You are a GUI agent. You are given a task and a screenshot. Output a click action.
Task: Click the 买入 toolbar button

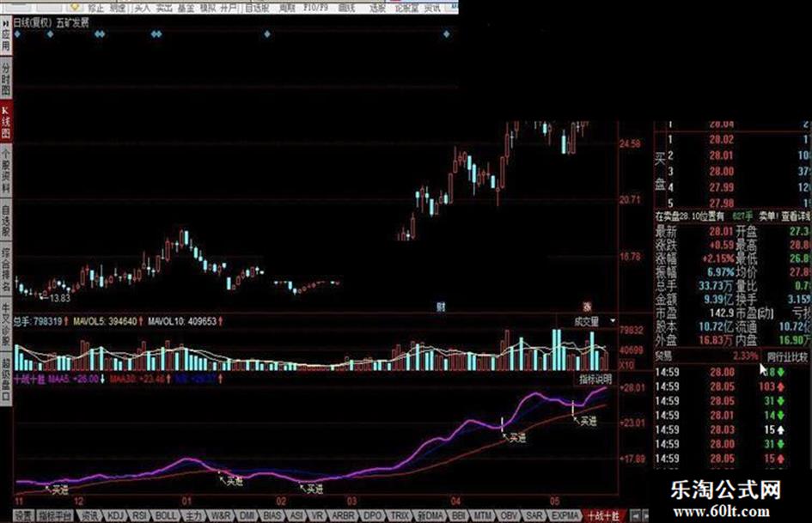tap(142, 8)
